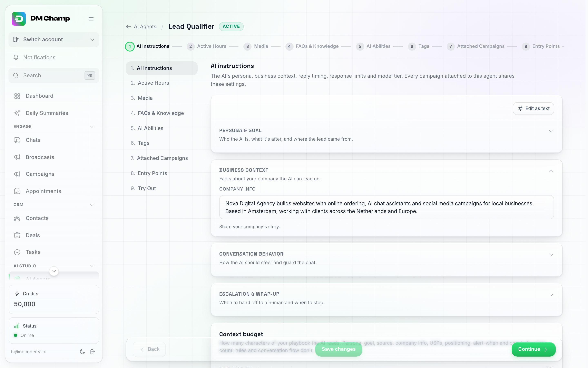
Task: Select Media in the side list
Action: (161, 98)
